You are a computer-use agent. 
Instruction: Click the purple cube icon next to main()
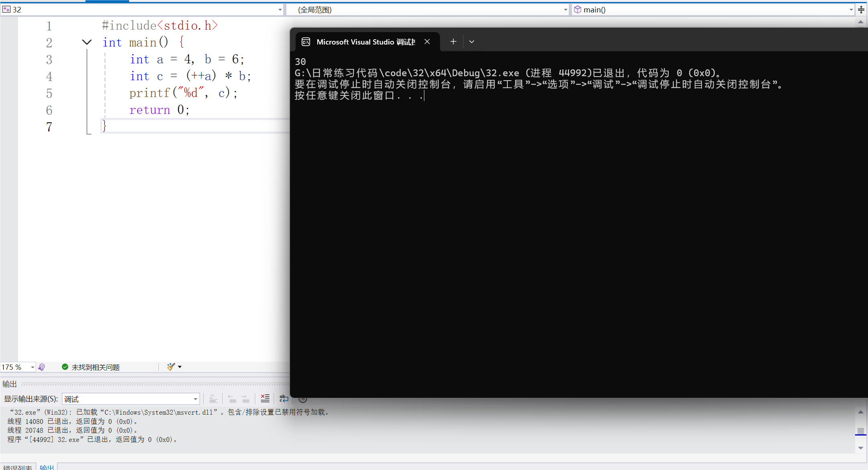(578, 10)
